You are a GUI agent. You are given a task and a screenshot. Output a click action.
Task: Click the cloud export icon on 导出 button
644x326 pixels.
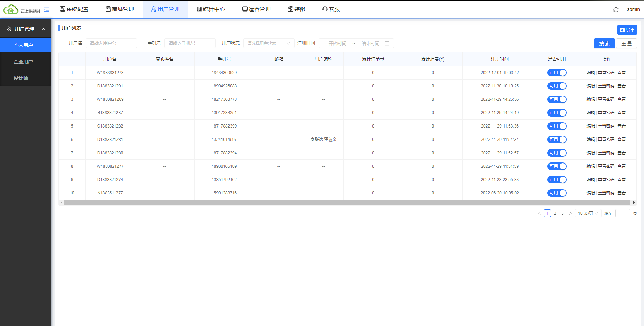[622, 30]
